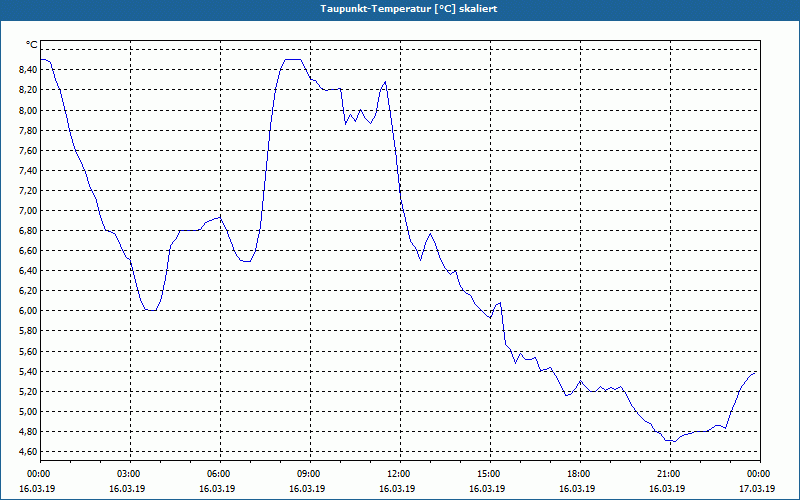The image size is (800, 500).
Task: Click the °C unit label on the axis
Action: (32, 45)
